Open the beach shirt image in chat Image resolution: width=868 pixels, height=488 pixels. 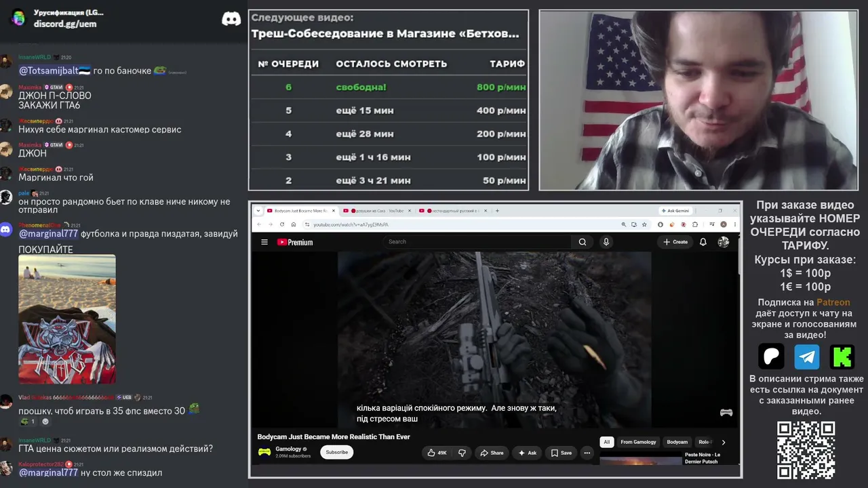click(x=67, y=319)
